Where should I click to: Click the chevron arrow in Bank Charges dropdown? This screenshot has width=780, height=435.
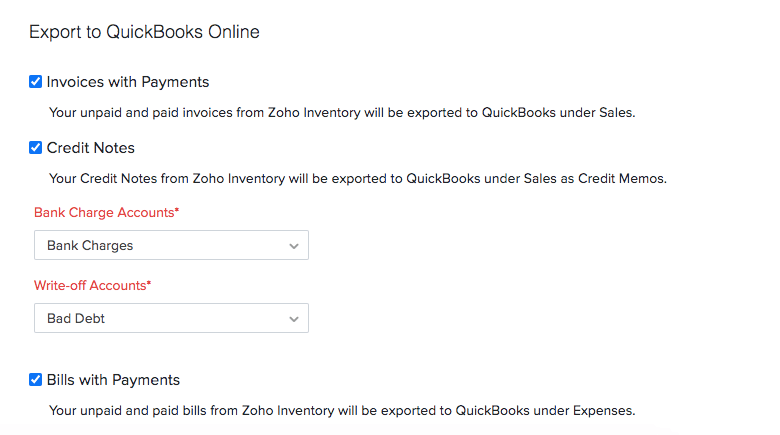coord(294,245)
